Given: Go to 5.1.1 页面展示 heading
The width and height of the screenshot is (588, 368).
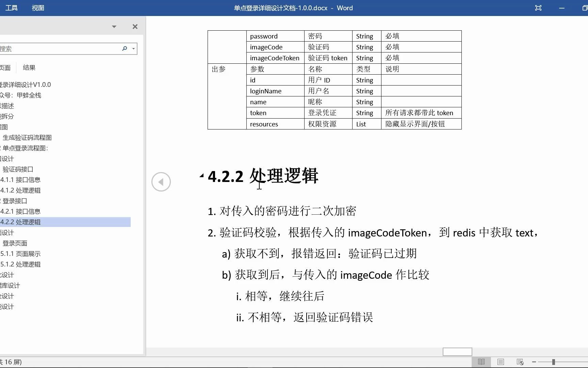Looking at the screenshot, I should (x=20, y=254).
